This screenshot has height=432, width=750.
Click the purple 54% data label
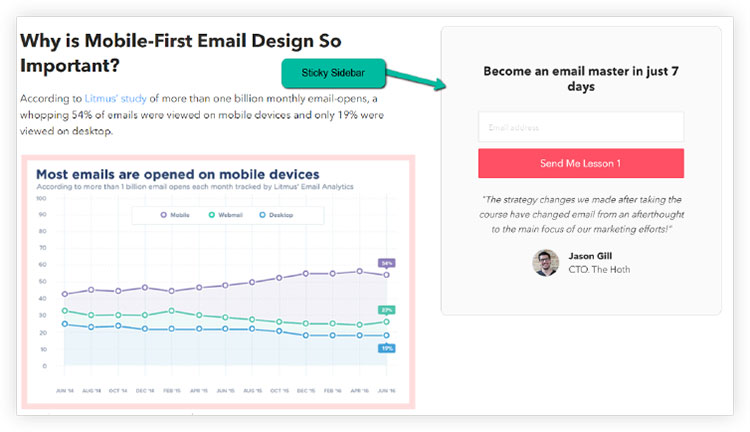pos(386,263)
